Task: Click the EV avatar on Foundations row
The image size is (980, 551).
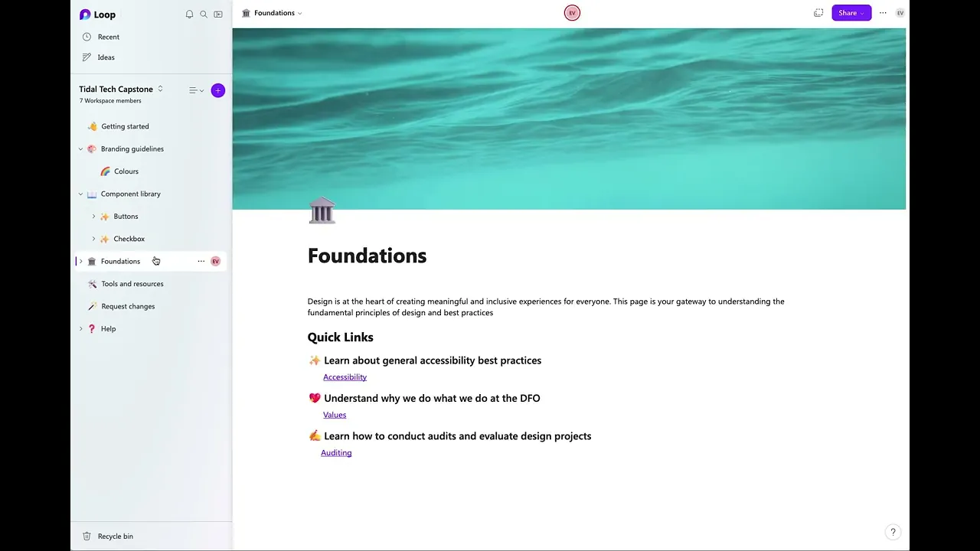Action: [x=215, y=262]
